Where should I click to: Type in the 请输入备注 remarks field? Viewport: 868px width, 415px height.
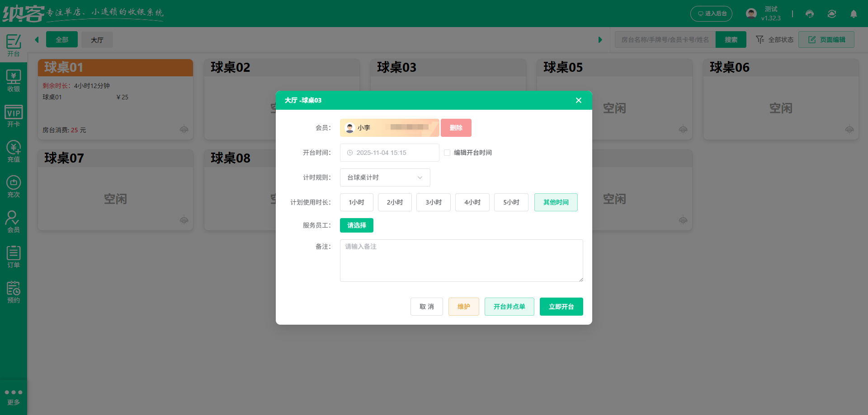(461, 261)
